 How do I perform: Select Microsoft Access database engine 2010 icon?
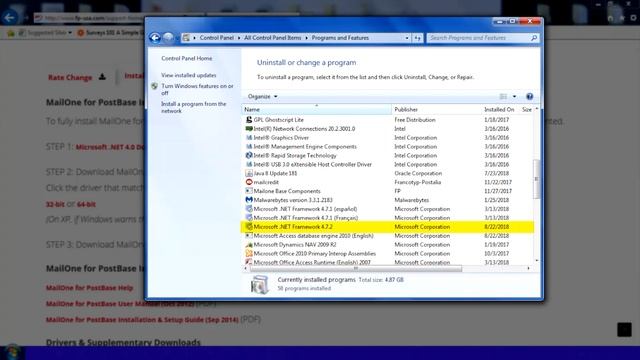[x=249, y=236]
